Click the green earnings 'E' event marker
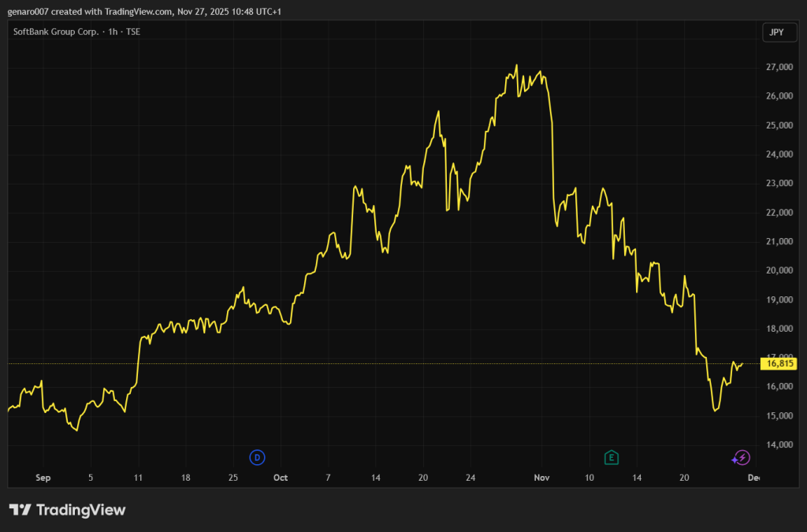Screen dimensions: 807x532 611,457
